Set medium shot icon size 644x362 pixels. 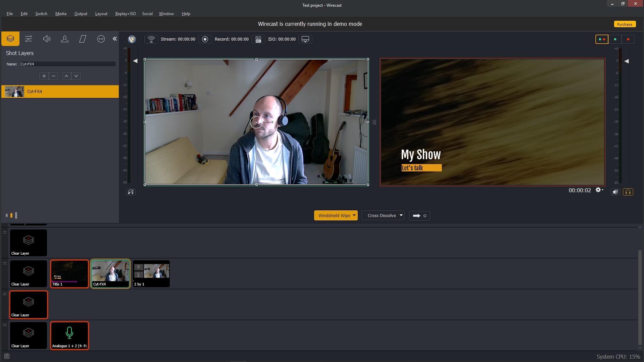[x=11, y=215]
